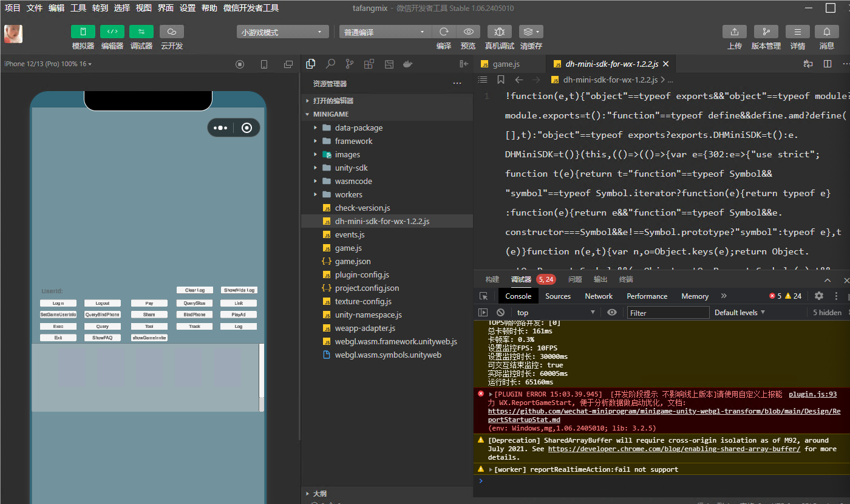Open the 普通编译 compile mode dropdown
The image size is (850, 504).
[x=385, y=32]
